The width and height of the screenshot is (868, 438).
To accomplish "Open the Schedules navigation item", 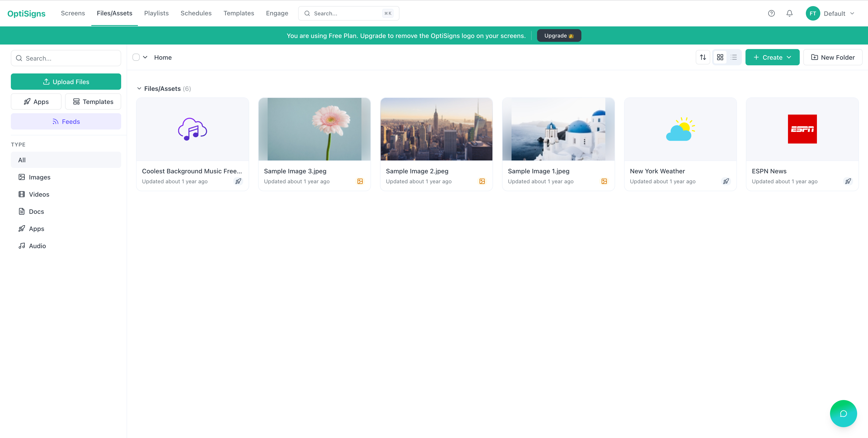I will point(196,13).
